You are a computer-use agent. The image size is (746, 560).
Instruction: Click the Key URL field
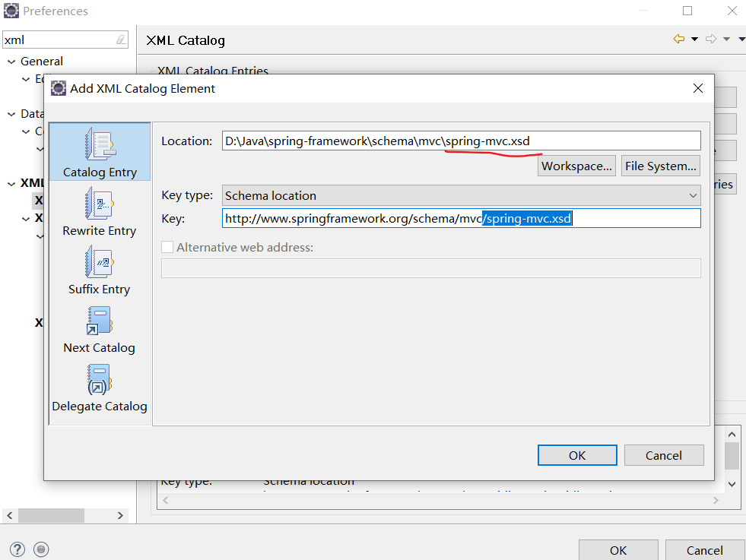[x=461, y=218]
